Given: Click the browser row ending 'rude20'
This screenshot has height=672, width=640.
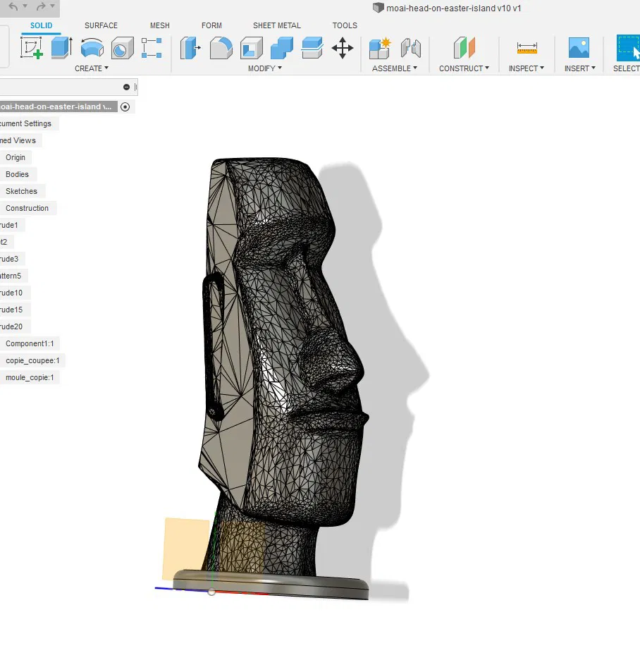Looking at the screenshot, I should point(11,326).
